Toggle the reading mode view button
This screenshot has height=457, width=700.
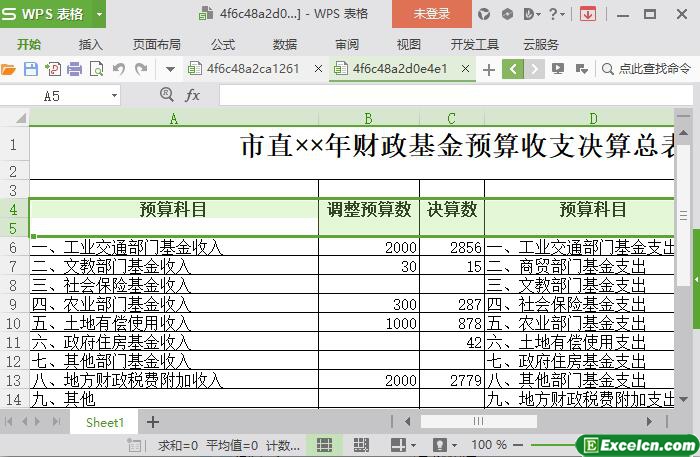click(x=399, y=444)
